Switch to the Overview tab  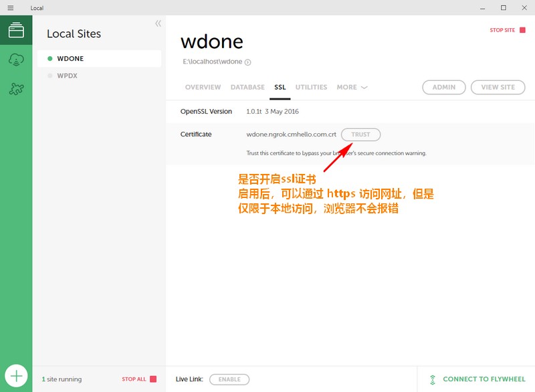[x=203, y=88]
